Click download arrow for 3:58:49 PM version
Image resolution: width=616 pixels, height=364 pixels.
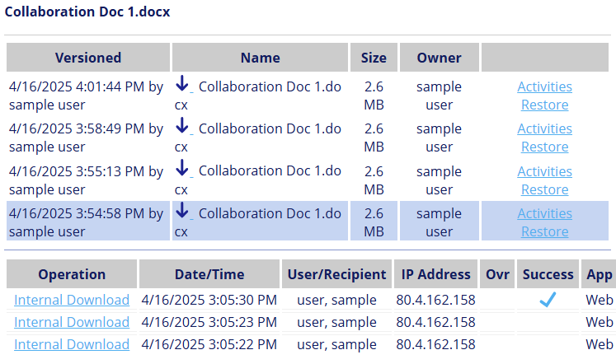183,126
